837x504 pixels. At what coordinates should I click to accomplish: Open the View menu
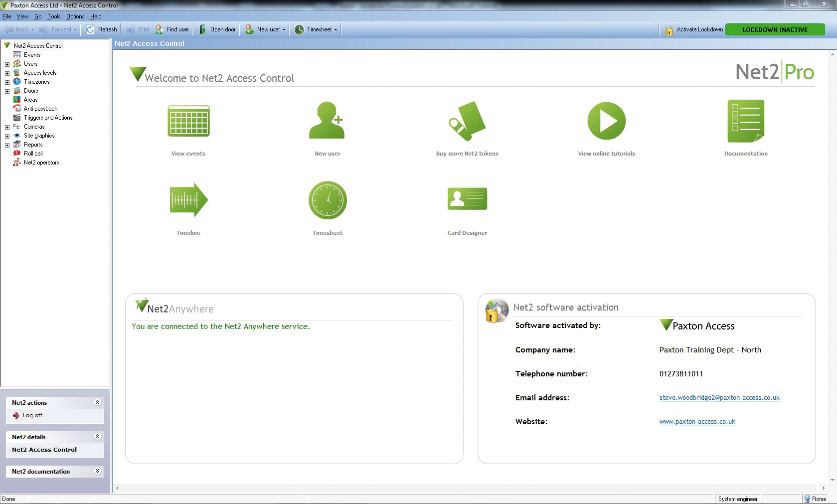(x=23, y=16)
